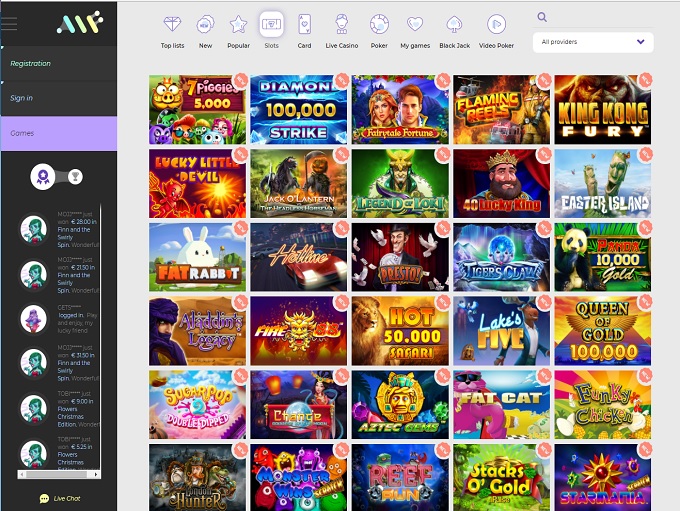680x511 pixels.
Task: Open the My games heart icon
Action: coord(415,23)
